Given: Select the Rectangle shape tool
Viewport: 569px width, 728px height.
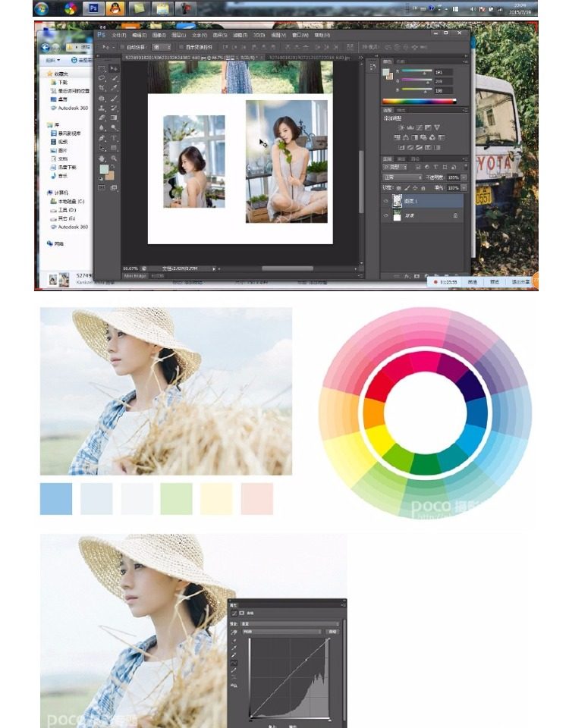Looking at the screenshot, I should [114, 148].
